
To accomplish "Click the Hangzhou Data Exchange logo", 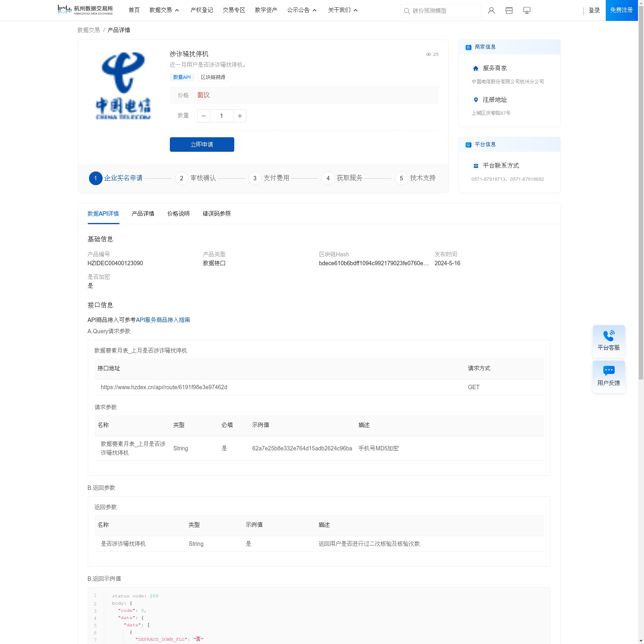I will coord(85,10).
